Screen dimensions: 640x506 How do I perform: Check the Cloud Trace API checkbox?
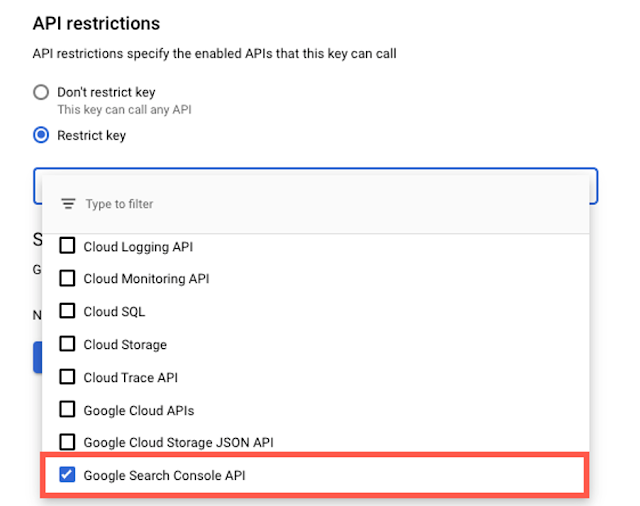[68, 378]
